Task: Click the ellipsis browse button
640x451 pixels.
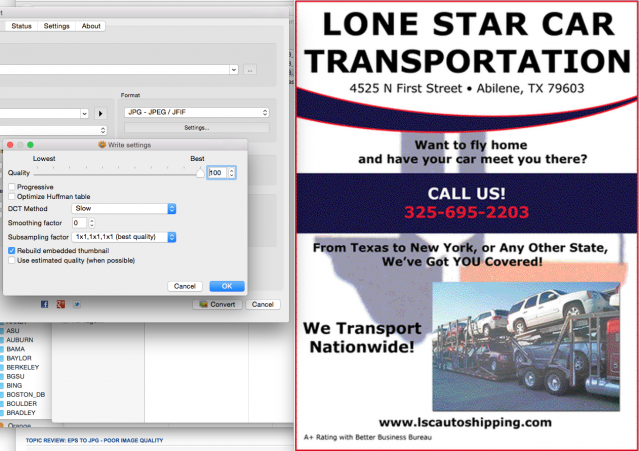Action: coord(250,70)
